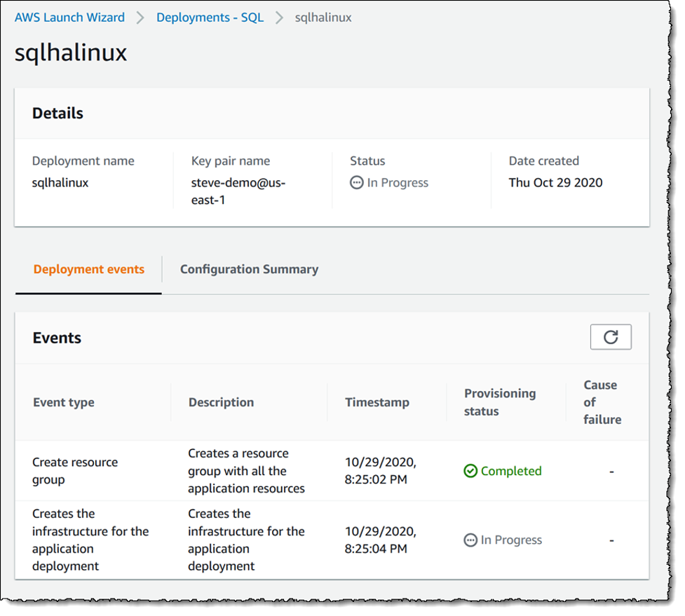This screenshot has height=616, width=685.
Task: Click the In Progress icon in Events table
Action: pos(470,540)
